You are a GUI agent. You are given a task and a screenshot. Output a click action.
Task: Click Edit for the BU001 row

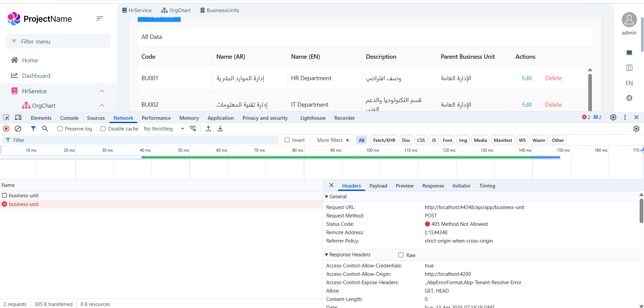coord(527,78)
